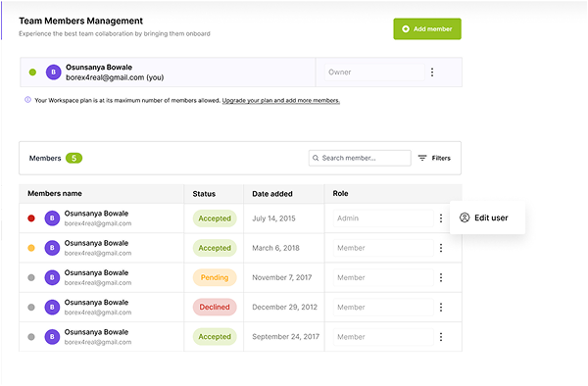
Task: Open options menu for Declined member row
Action: pyautogui.click(x=441, y=307)
